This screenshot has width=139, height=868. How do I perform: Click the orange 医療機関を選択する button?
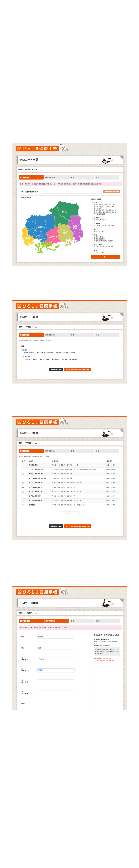[x=111, y=191]
